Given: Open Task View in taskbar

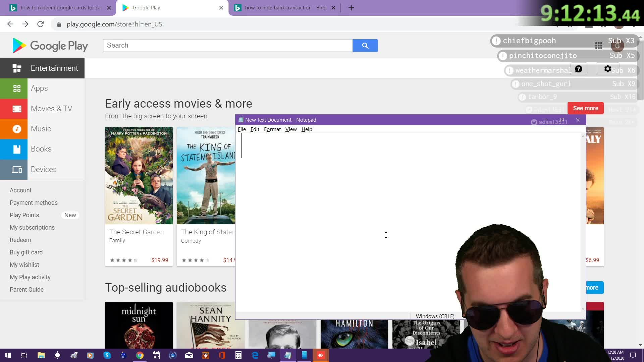Looking at the screenshot, I should click(24, 355).
